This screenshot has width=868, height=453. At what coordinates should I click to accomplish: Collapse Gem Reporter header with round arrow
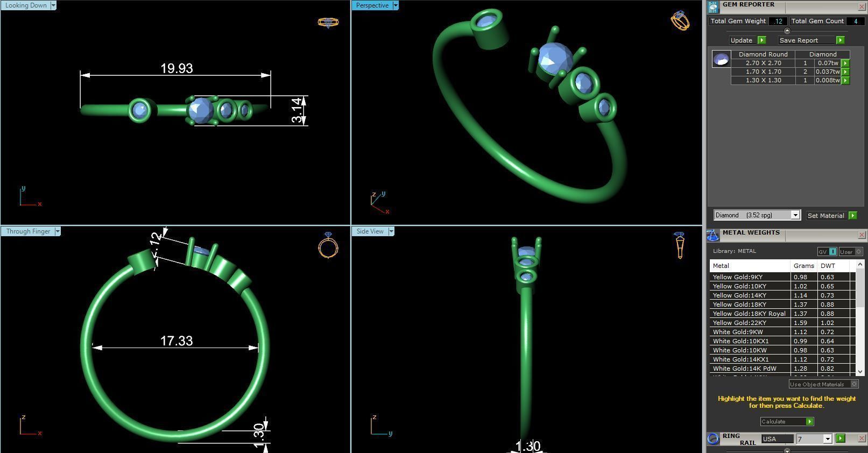pos(787,31)
